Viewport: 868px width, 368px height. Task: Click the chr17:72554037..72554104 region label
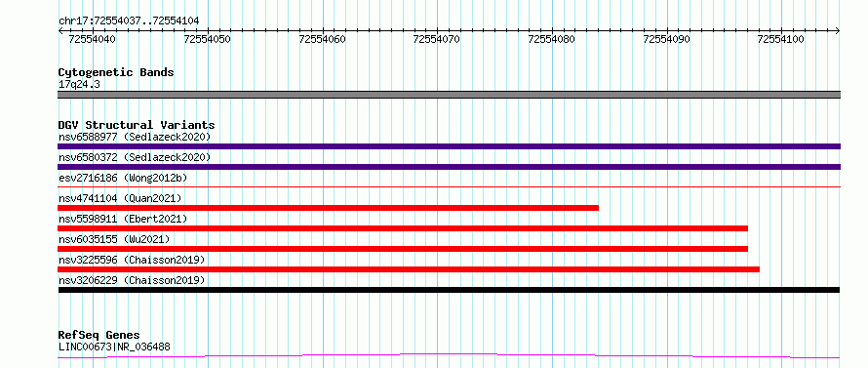point(129,21)
